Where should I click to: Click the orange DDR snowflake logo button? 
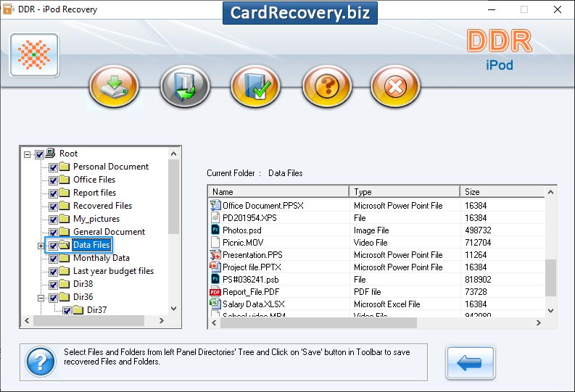(x=35, y=55)
